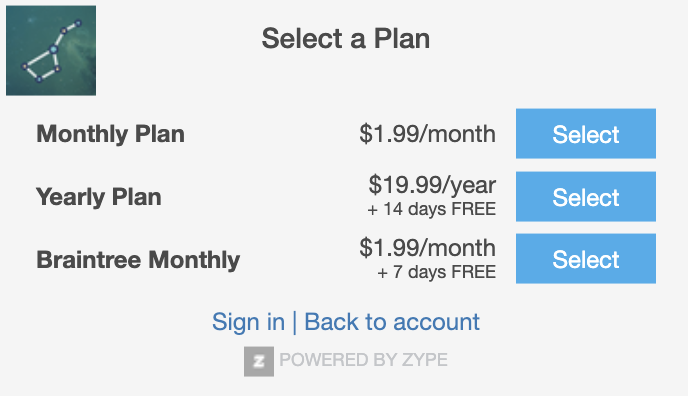Screen dimensions: 688x396
Task: Select the Yearly Plan button
Action: pos(586,196)
